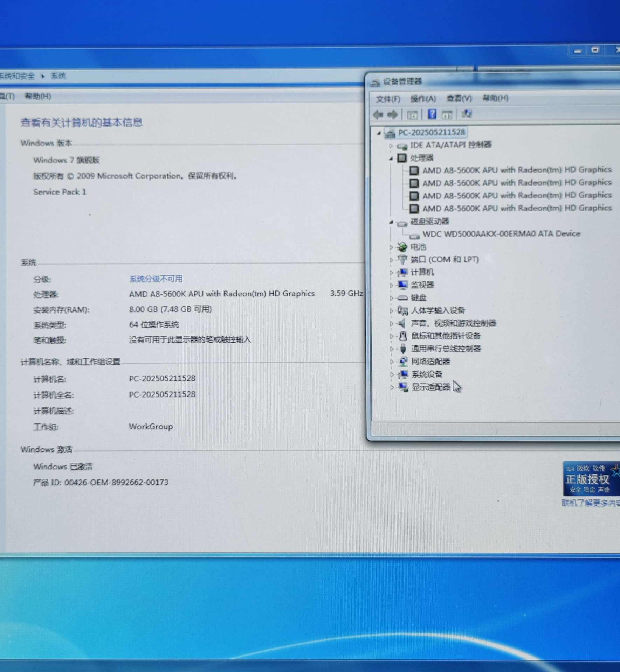The height and width of the screenshot is (672, 620).
Task: Collapse the 磁盘驱动器 node
Action: pyautogui.click(x=391, y=222)
